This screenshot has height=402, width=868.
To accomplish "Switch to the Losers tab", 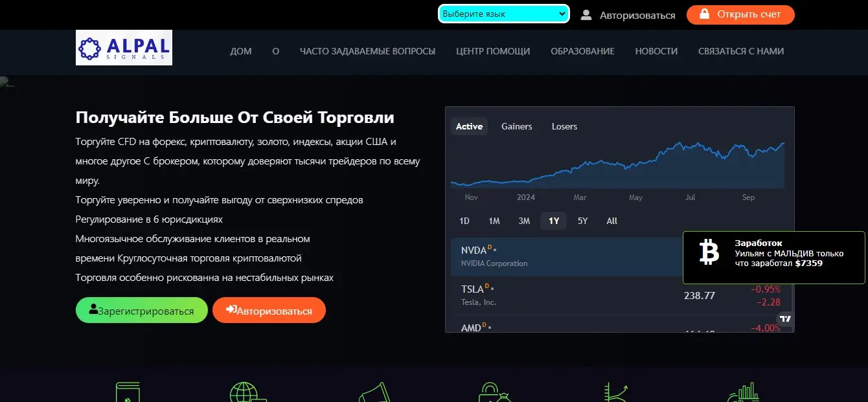I will [x=564, y=126].
